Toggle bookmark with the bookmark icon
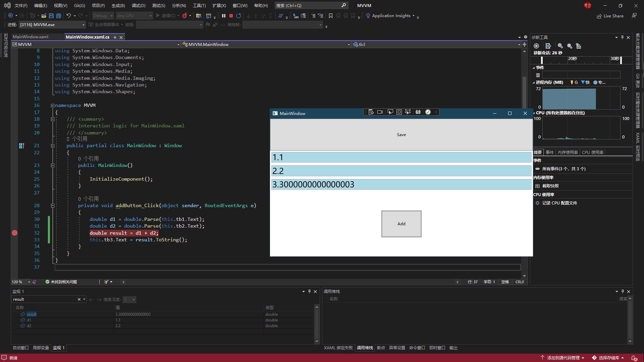 click(x=331, y=16)
